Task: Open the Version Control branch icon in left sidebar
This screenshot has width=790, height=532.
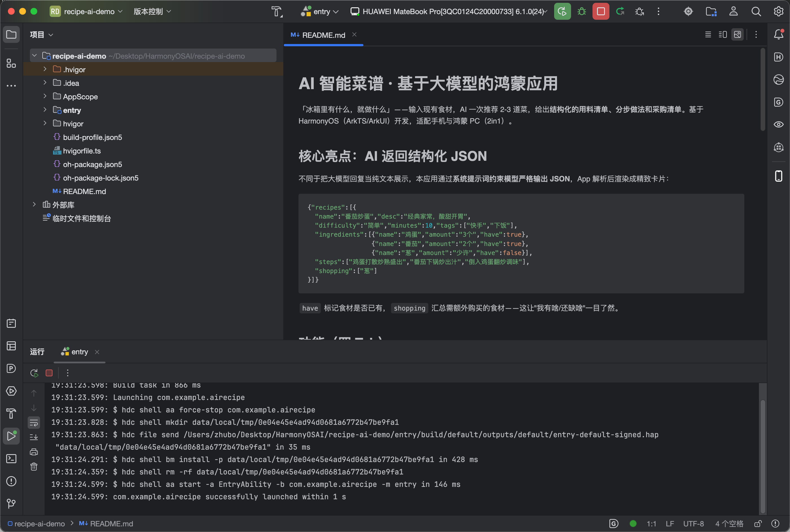Action: (x=11, y=504)
